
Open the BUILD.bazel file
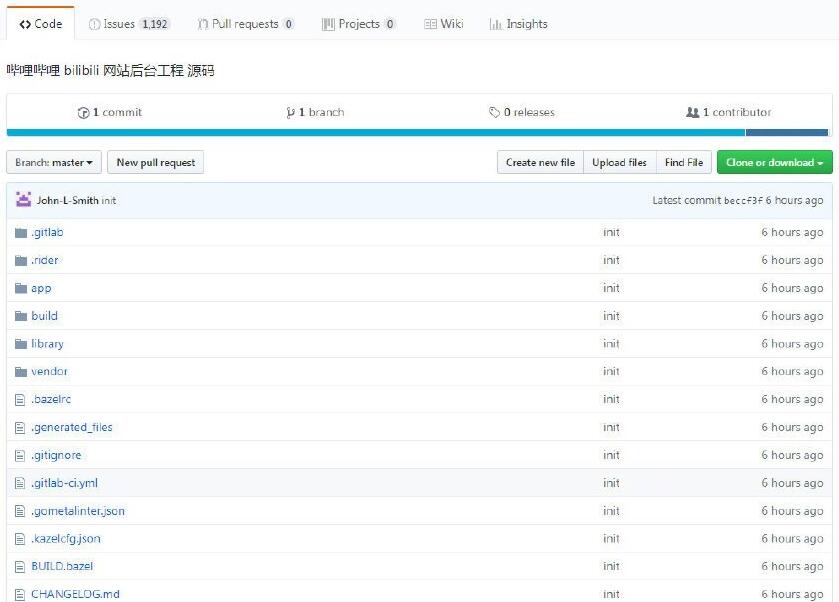point(62,566)
